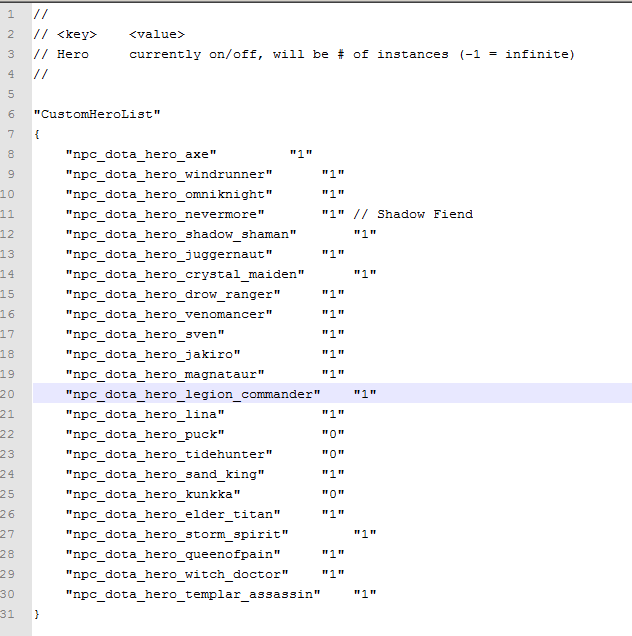
Task: Click "npc_dota_hero_witch_doctor" entry
Action: 177,574
